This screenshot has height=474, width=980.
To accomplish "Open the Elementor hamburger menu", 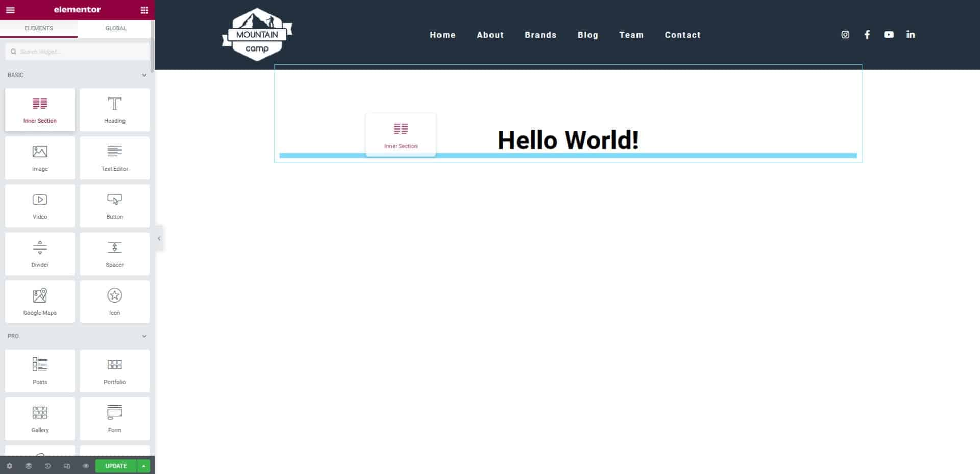I will pyautogui.click(x=10, y=10).
